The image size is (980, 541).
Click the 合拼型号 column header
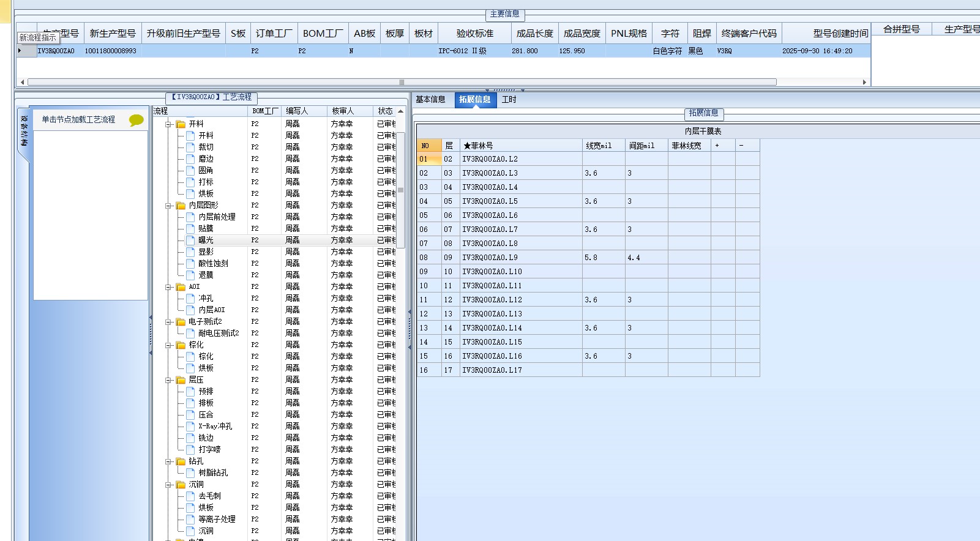point(902,29)
